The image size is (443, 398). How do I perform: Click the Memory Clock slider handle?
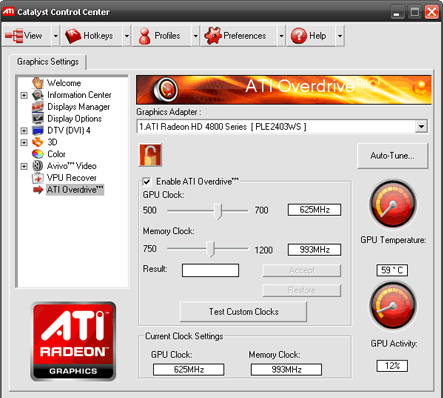point(210,249)
